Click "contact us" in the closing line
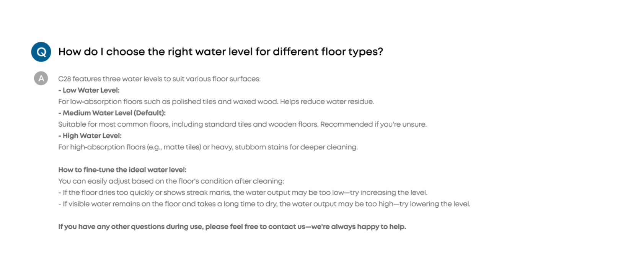 287,227
